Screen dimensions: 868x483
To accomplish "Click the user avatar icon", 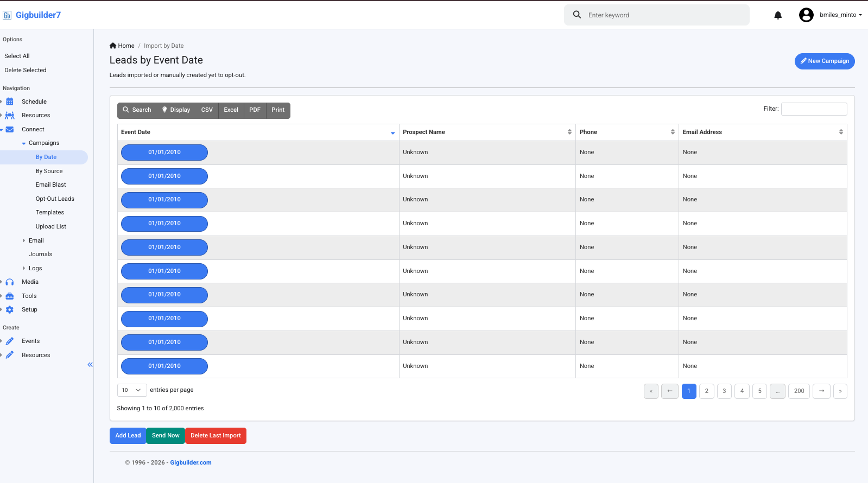I will tap(806, 15).
